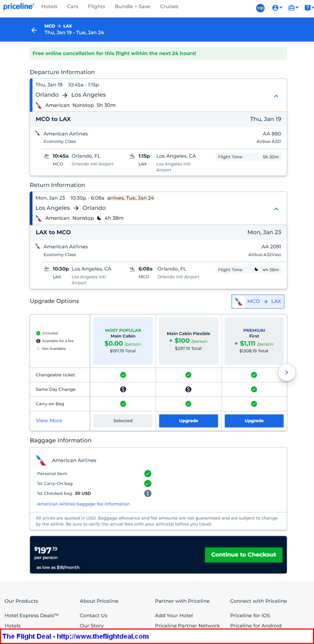Open the Cruises nav item

coord(169,7)
